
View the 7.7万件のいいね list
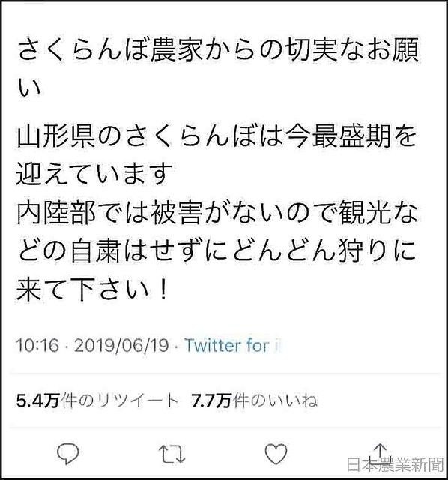click(254, 401)
